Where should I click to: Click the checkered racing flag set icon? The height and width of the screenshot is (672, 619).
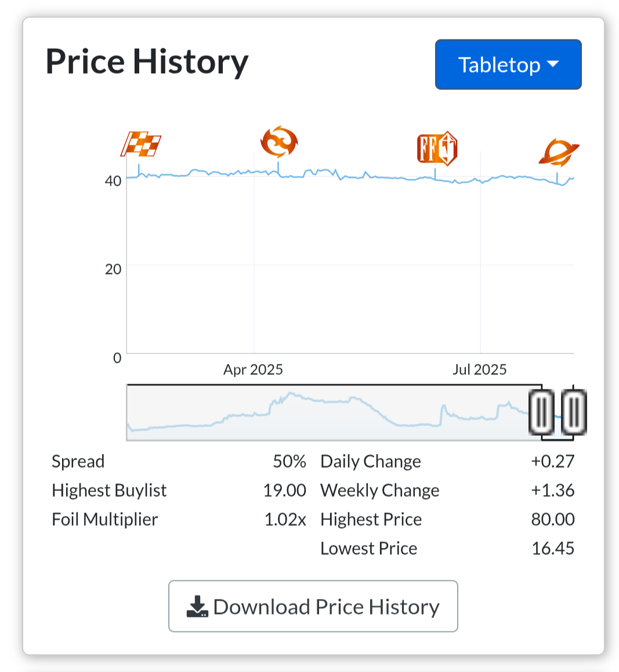pos(141,143)
